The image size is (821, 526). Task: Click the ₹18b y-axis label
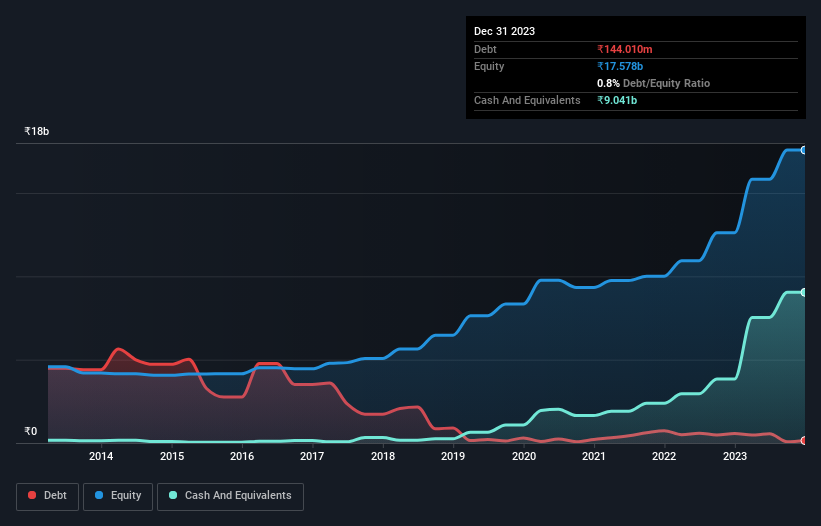pos(37,131)
